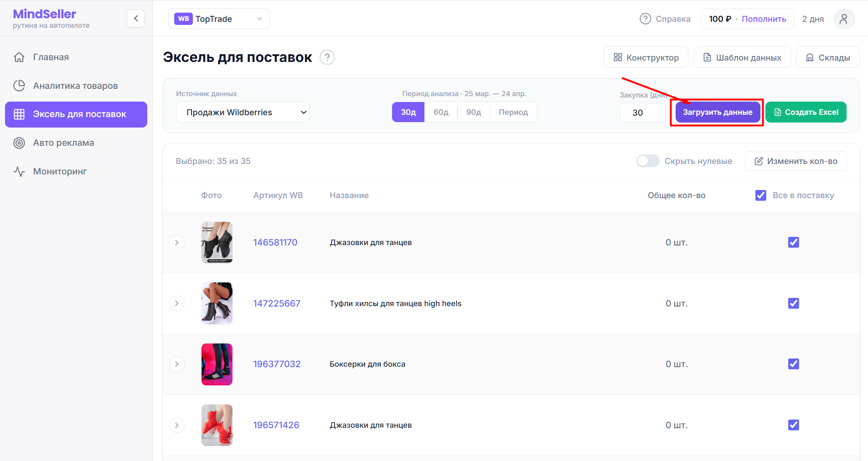Open Мониторинг section
Image resolution: width=868 pixels, height=461 pixels.
point(76,171)
